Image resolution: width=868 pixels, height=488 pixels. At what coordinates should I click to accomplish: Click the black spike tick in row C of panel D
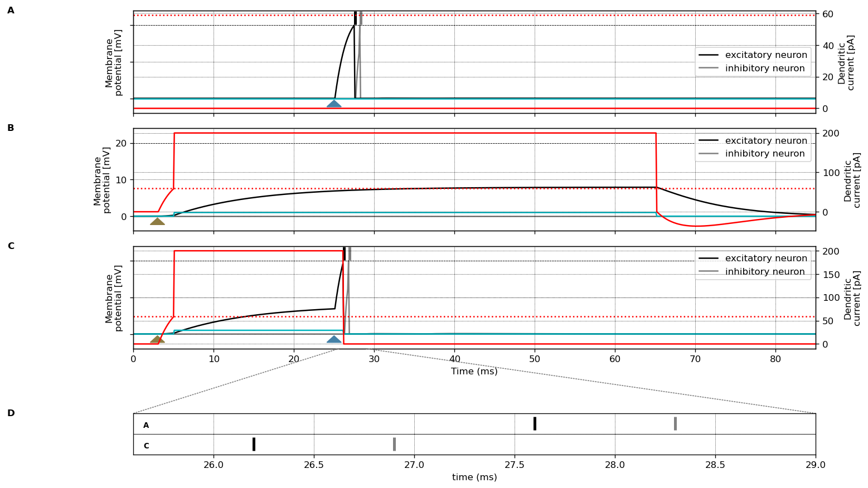[x=254, y=444]
